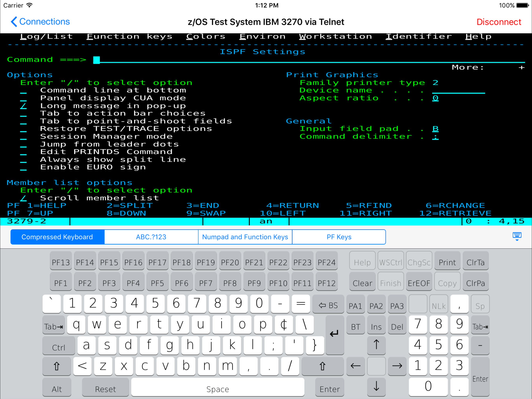Screen dimensions: 532x399
Task: Place cursor in Command input field
Action: coord(309,60)
